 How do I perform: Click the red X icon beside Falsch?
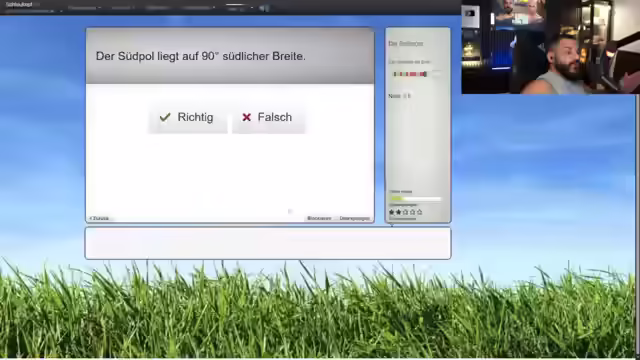click(x=247, y=117)
